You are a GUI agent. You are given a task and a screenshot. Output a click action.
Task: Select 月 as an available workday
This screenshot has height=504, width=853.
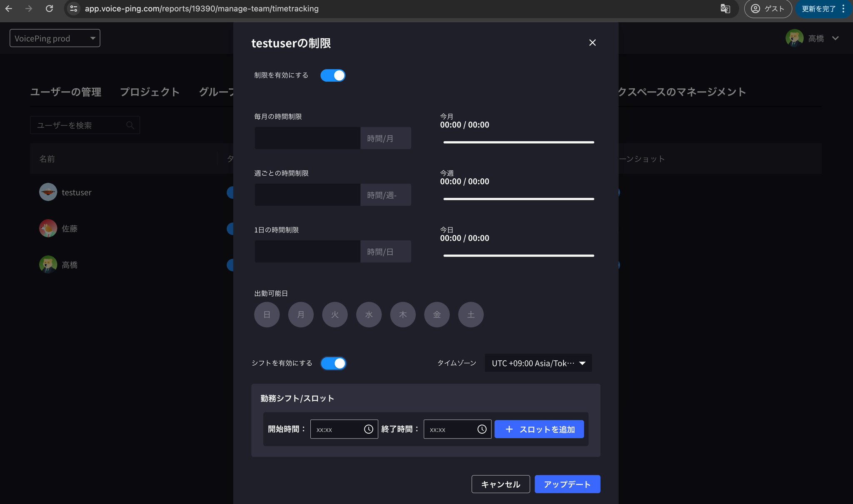coord(301,314)
